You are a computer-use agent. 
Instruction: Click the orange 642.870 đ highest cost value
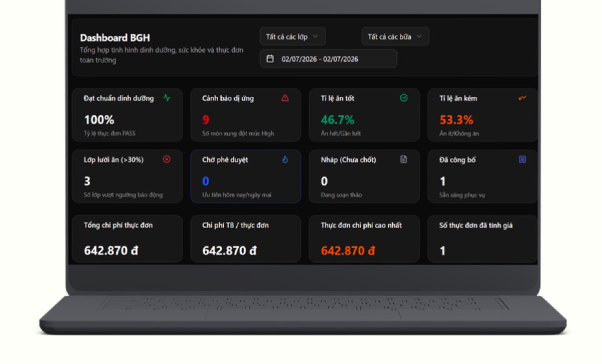click(348, 251)
